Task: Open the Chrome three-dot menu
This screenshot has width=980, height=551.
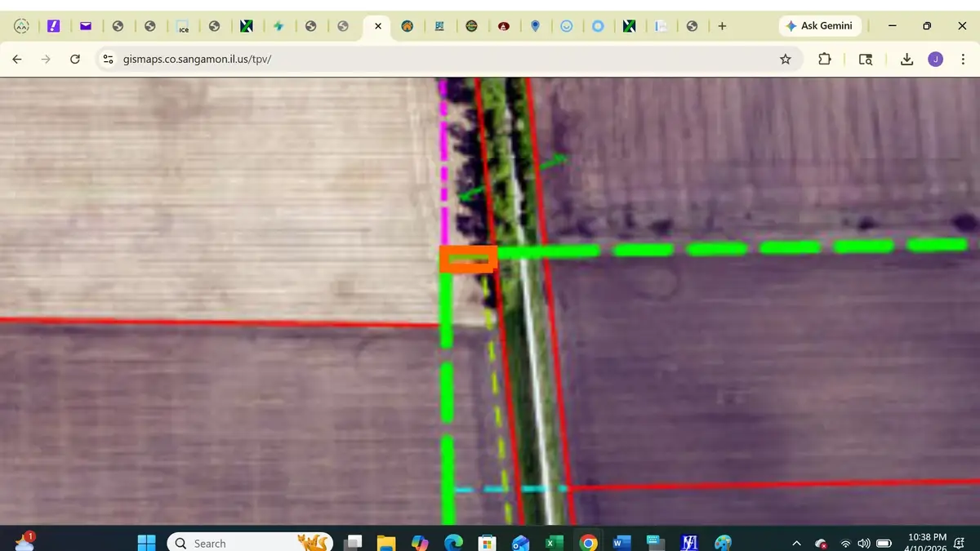Action: (964, 59)
